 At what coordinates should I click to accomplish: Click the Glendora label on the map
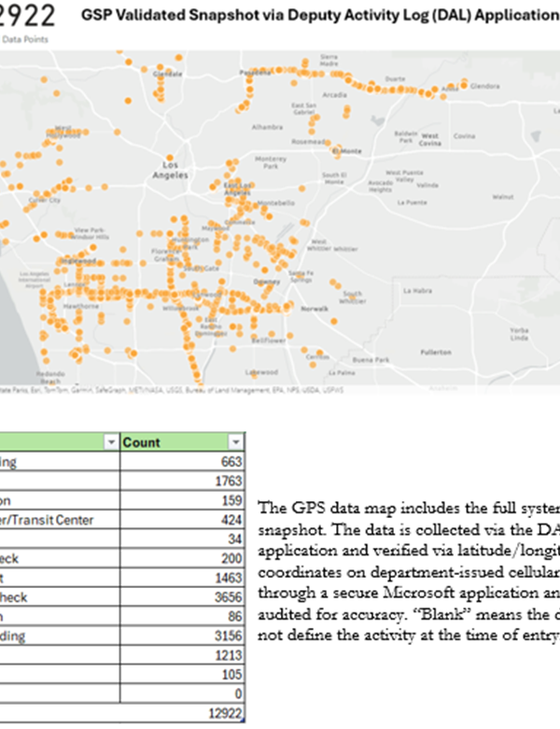[x=485, y=86]
